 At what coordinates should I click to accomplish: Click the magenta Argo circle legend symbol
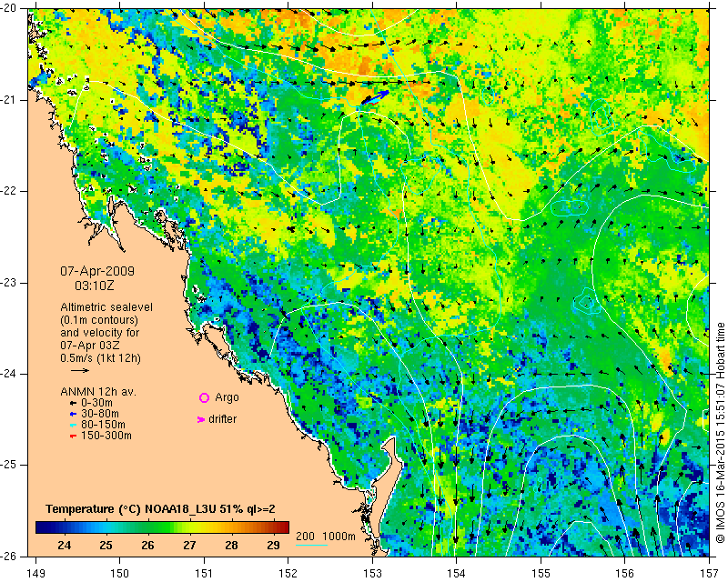204,397
